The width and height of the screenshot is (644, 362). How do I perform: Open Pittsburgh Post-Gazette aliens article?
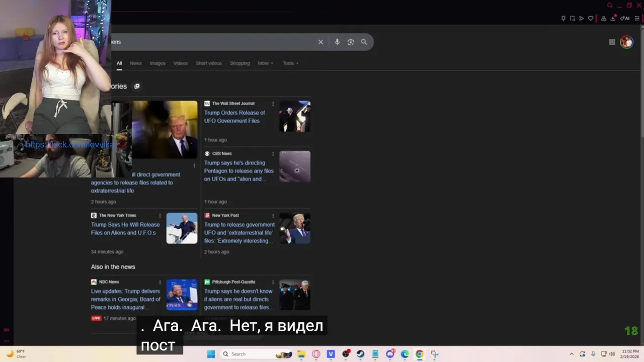238,299
